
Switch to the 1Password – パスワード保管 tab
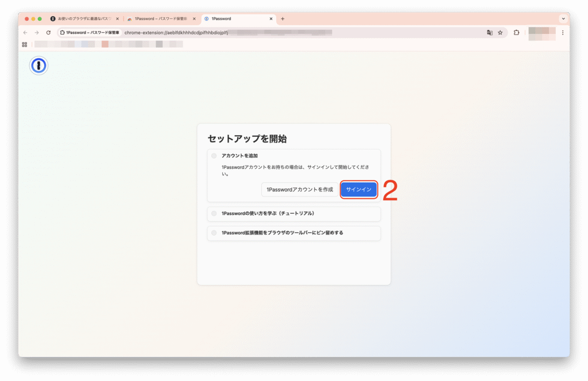(161, 19)
